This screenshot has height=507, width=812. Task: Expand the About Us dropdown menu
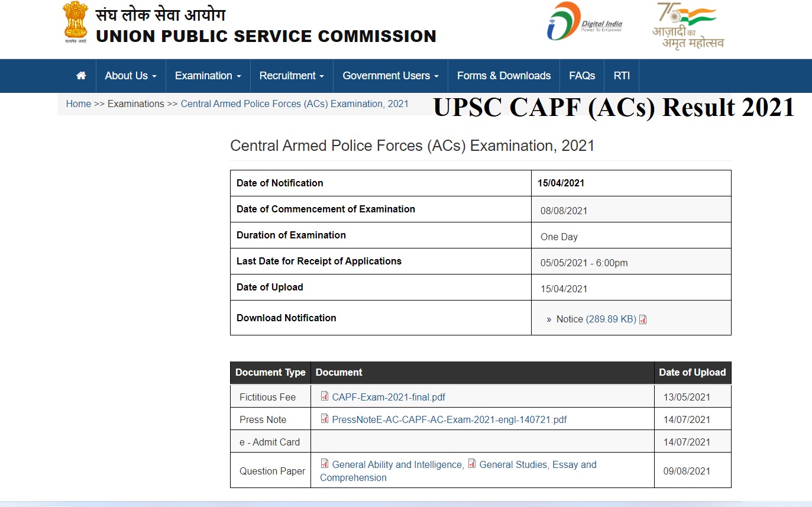[131, 76]
